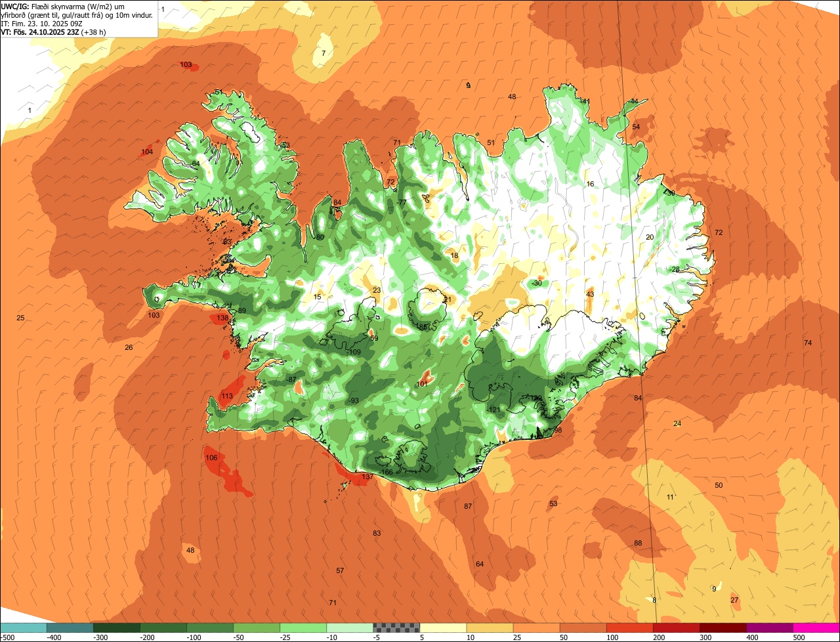
Task: Click the map value '93' in southwest Iceland
Action: coord(354,400)
